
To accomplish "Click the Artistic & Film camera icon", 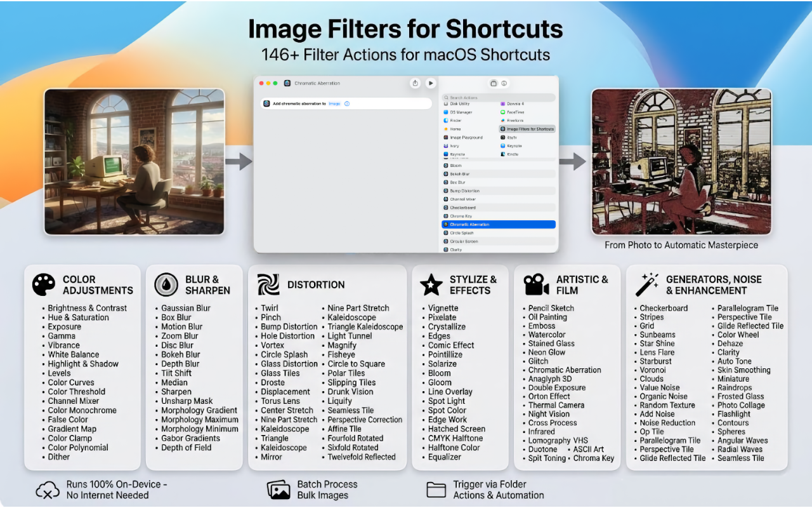I will click(x=536, y=285).
